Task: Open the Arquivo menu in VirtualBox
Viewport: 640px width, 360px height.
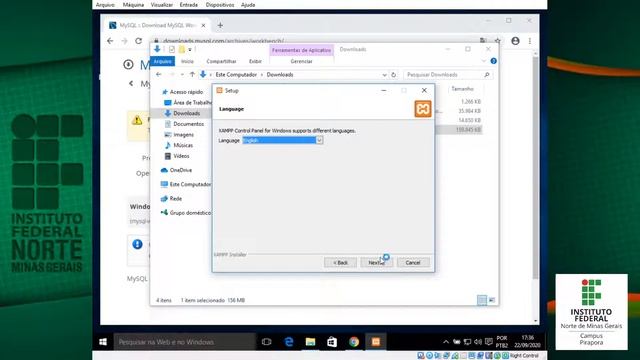Action: click(105, 5)
